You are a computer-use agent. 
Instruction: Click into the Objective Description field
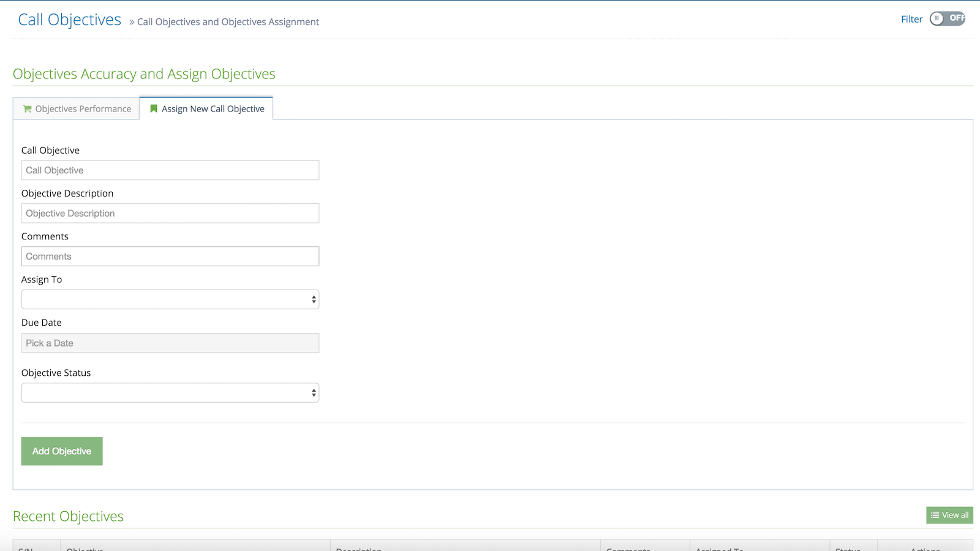click(x=170, y=213)
